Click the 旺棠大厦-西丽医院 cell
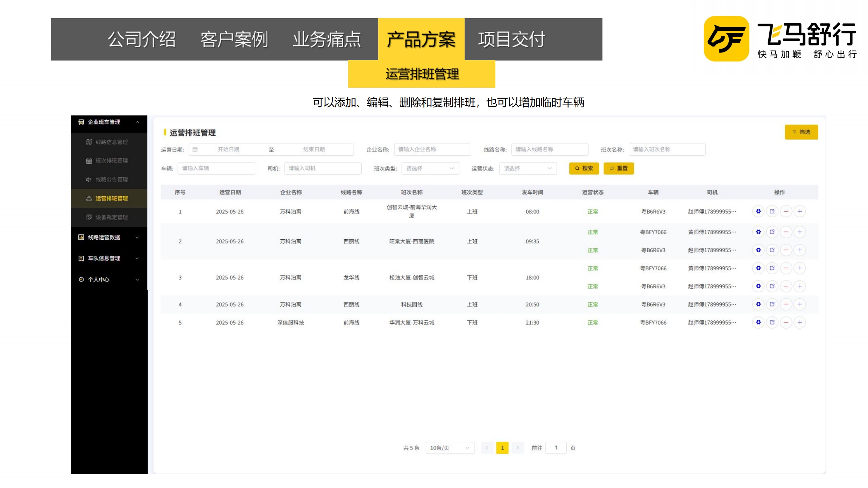The image size is (868, 488). pyautogui.click(x=412, y=241)
